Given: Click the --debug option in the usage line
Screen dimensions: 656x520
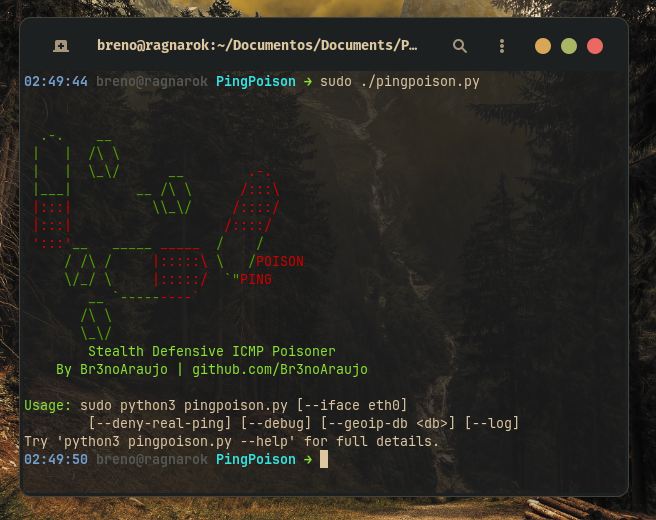Looking at the screenshot, I should coord(276,423).
